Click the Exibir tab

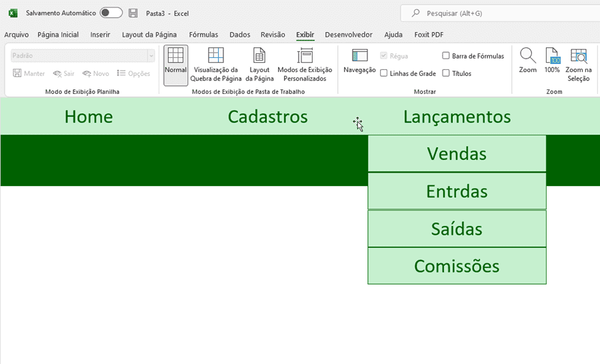(x=305, y=35)
